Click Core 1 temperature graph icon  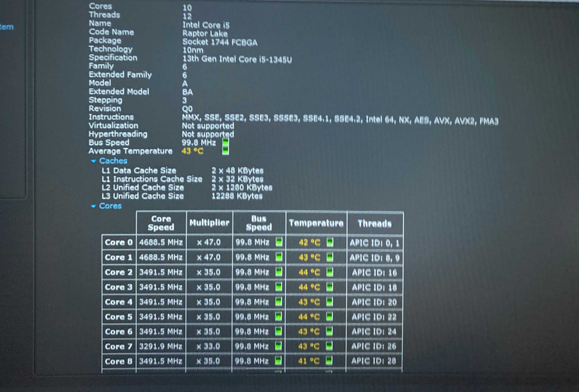[330, 258]
